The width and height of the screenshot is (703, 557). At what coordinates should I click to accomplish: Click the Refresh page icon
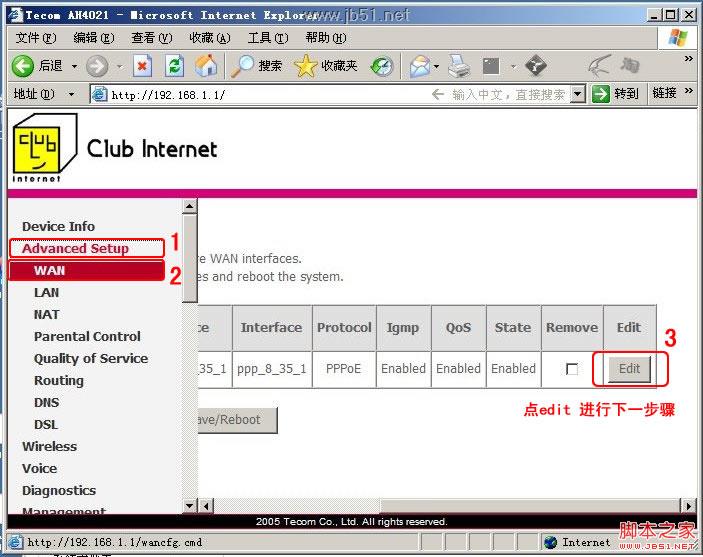click(174, 66)
